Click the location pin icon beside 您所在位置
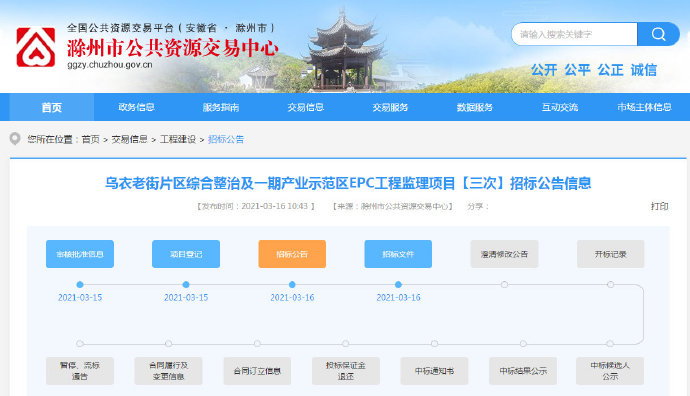This screenshot has width=690, height=396. [15, 139]
